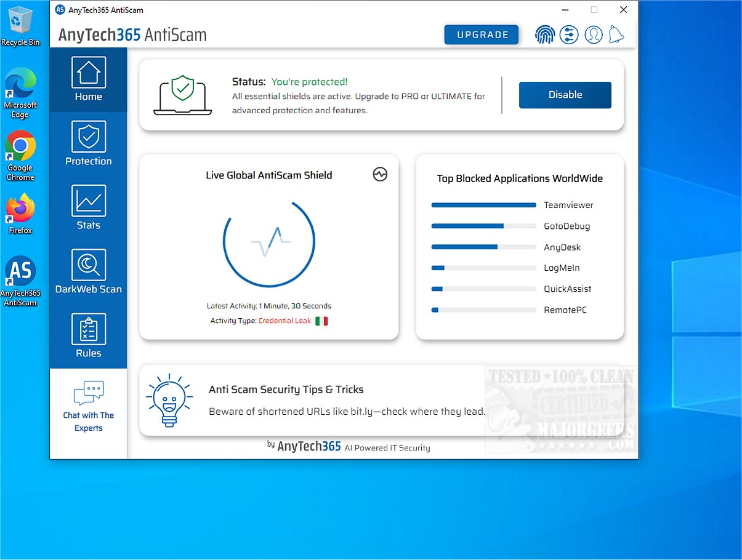Click the Italian flag next to Credential Leak
Image resolution: width=742 pixels, height=560 pixels.
pyautogui.click(x=321, y=321)
